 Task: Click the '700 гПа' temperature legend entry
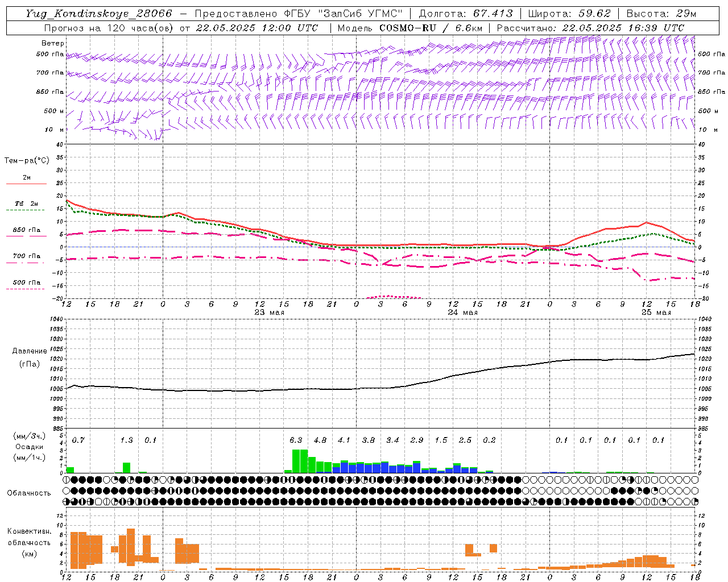tap(27, 256)
